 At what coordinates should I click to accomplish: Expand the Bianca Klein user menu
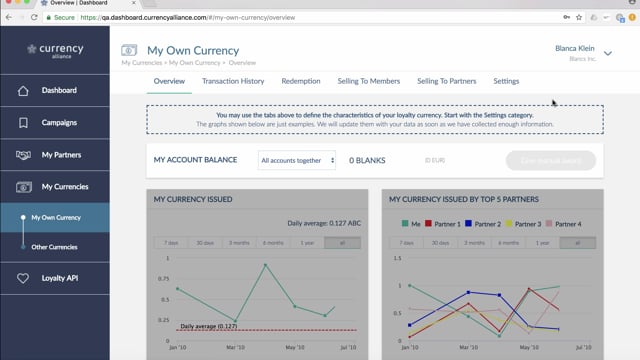pyautogui.click(x=608, y=53)
